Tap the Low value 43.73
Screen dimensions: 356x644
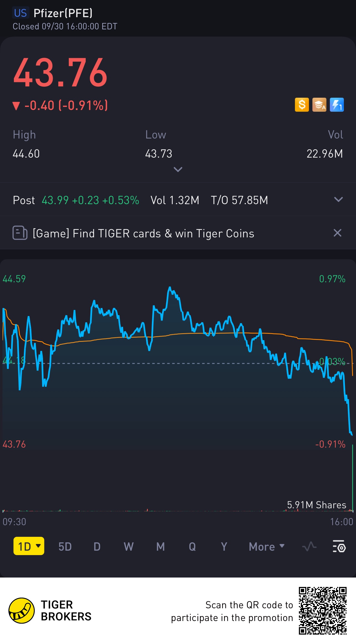tap(159, 154)
